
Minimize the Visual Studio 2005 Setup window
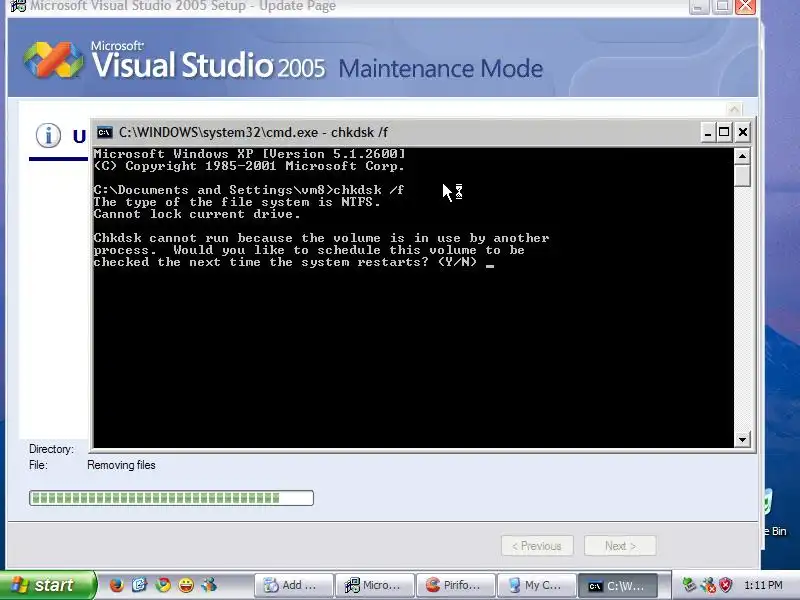[699, 7]
